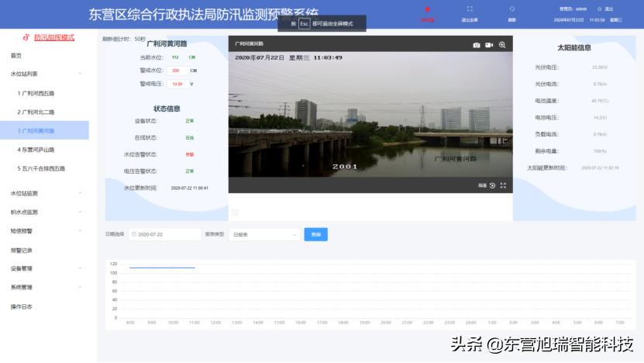This screenshot has width=644, height=363.
Task: Click the 设备状态 normal value
Action: (189, 121)
